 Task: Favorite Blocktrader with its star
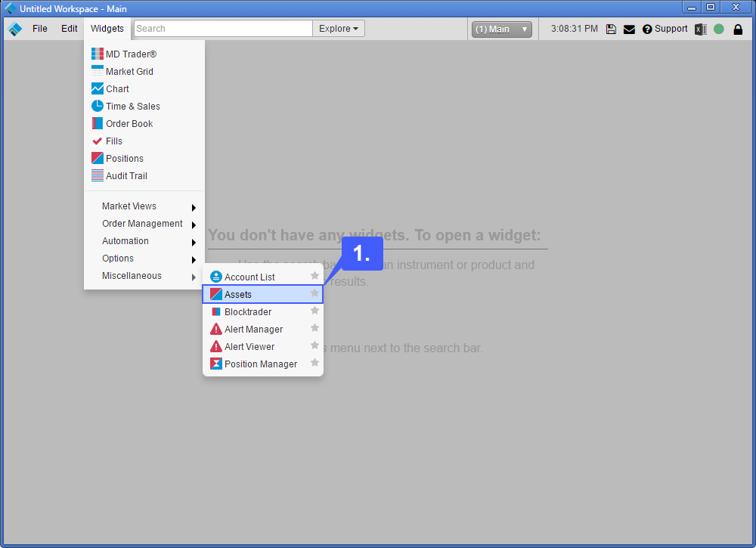[x=314, y=311]
